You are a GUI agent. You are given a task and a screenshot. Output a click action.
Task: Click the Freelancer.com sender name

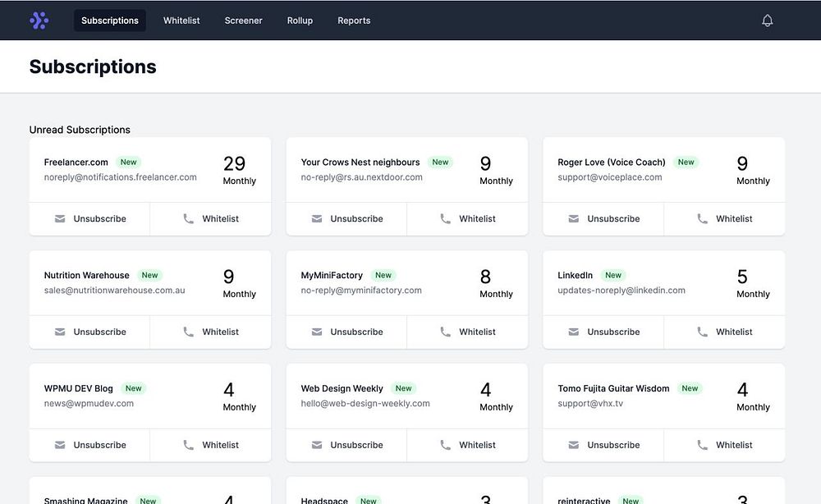pos(76,163)
